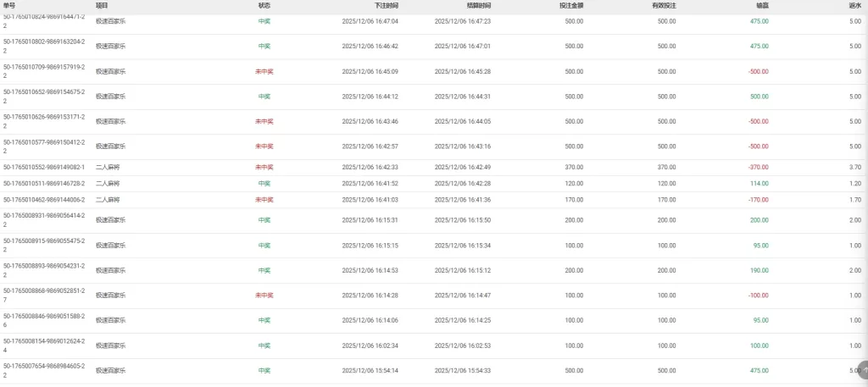Click the 190.00 win amount
868x387 pixels.
click(x=759, y=270)
